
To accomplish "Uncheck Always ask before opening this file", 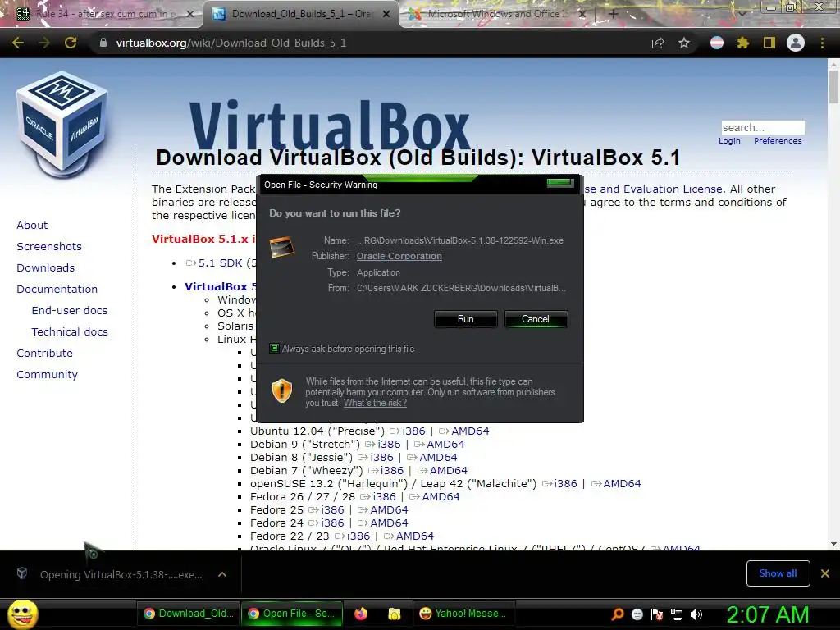I will click(x=274, y=349).
